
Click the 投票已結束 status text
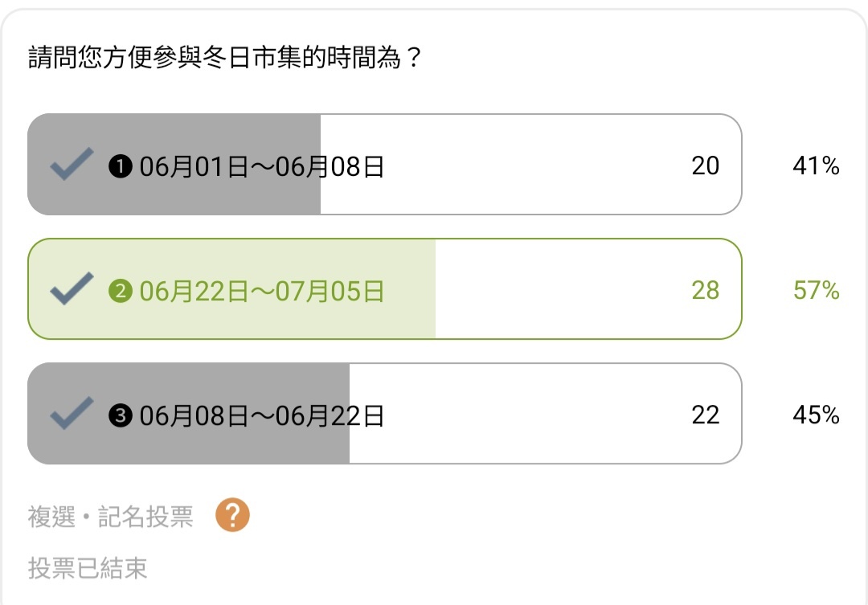88,568
